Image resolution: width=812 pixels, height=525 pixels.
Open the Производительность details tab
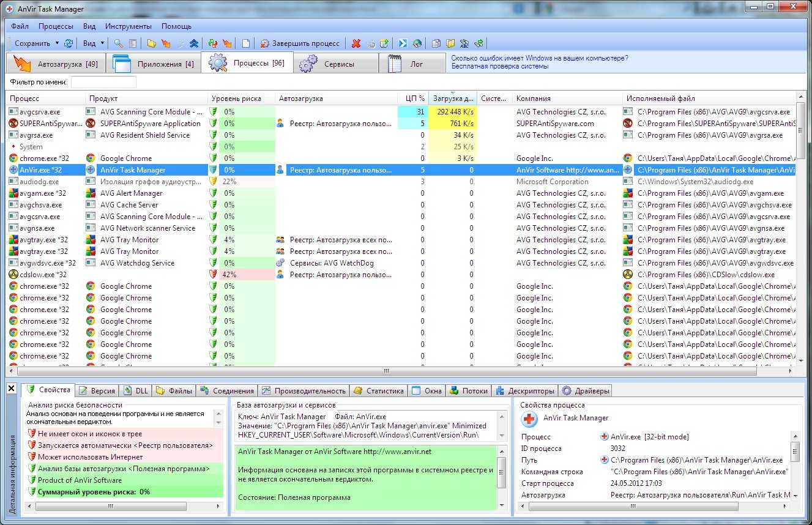(304, 390)
